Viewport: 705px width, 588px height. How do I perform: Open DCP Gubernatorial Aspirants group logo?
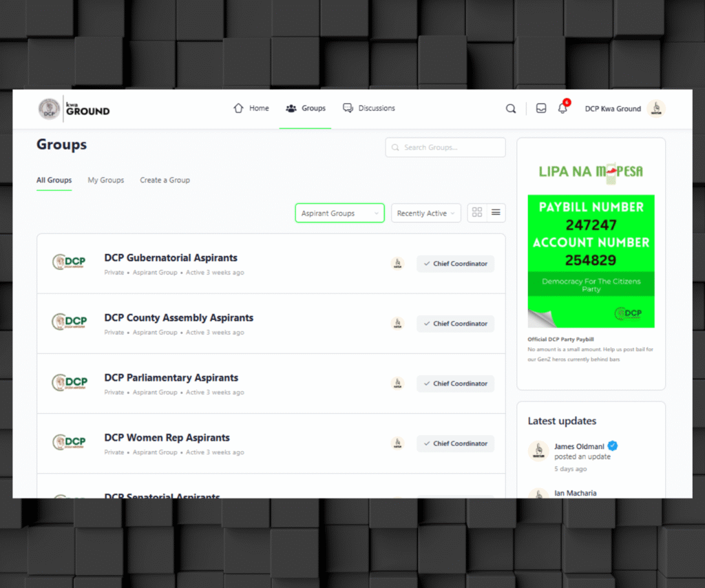pos(70,262)
